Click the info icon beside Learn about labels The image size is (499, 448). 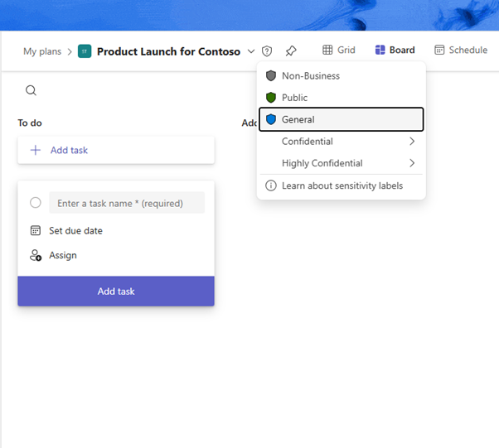click(x=271, y=185)
